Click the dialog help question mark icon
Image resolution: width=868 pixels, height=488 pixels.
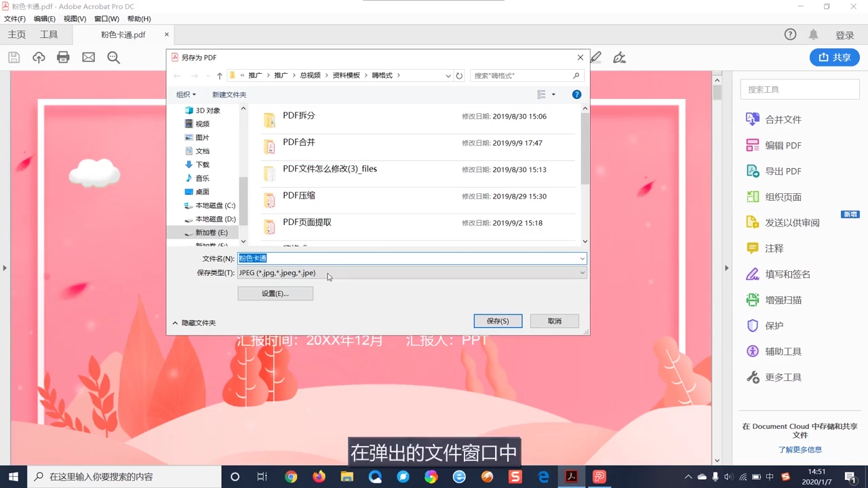(x=576, y=94)
